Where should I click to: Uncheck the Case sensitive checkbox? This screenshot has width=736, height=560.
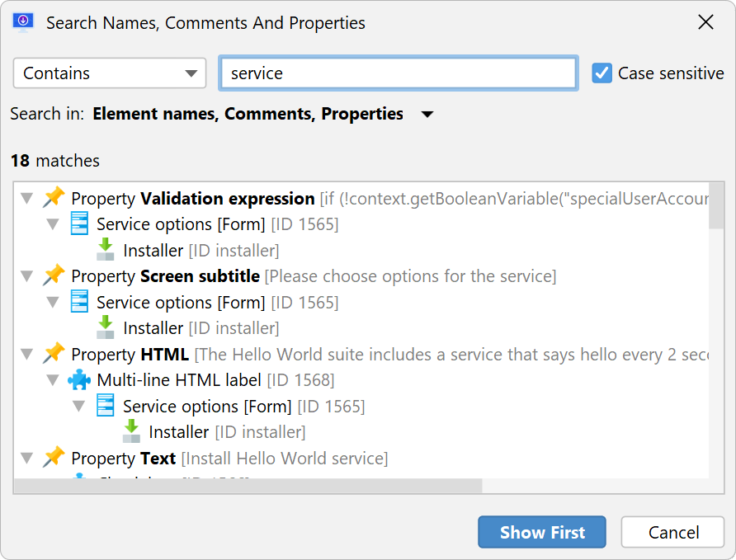click(602, 73)
